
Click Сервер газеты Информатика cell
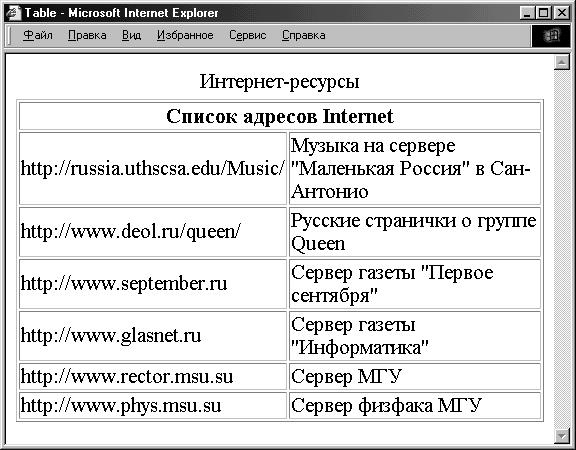415,336
